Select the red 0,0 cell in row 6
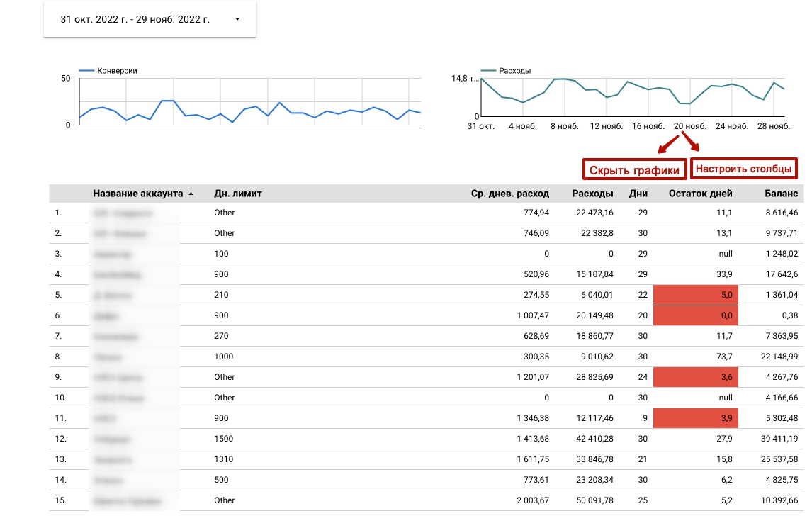This screenshot has width=812, height=516. [695, 315]
